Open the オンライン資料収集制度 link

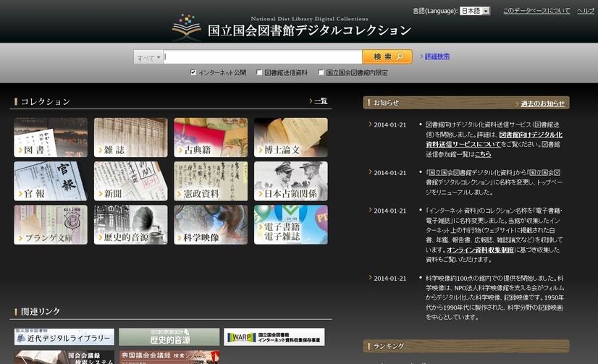(x=480, y=250)
